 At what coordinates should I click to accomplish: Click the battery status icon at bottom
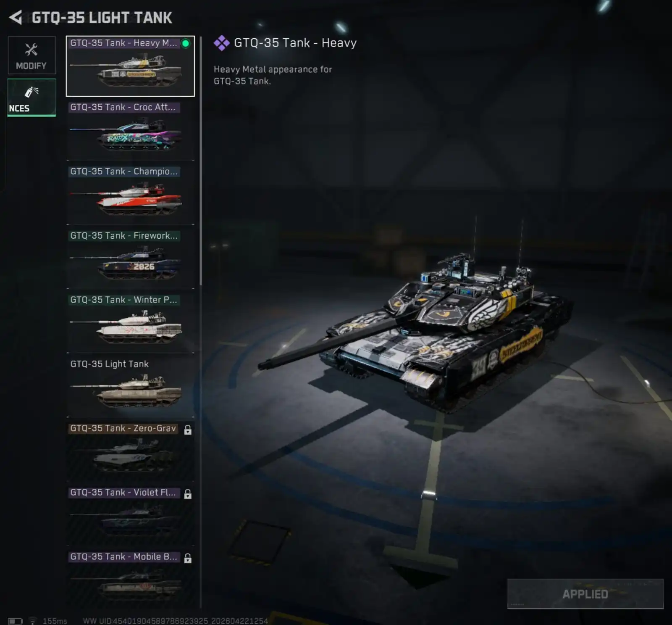click(15, 621)
